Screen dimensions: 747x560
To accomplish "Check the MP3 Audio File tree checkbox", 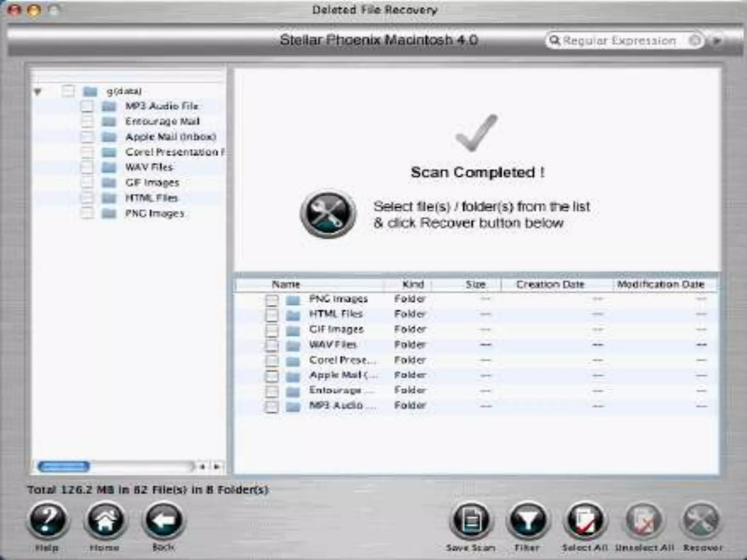I will (x=87, y=106).
